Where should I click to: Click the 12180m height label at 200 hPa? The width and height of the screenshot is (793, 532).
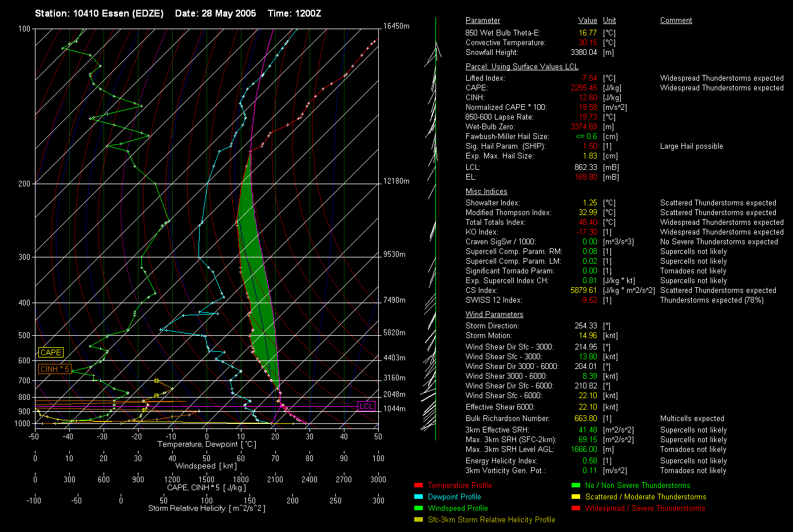pos(396,181)
